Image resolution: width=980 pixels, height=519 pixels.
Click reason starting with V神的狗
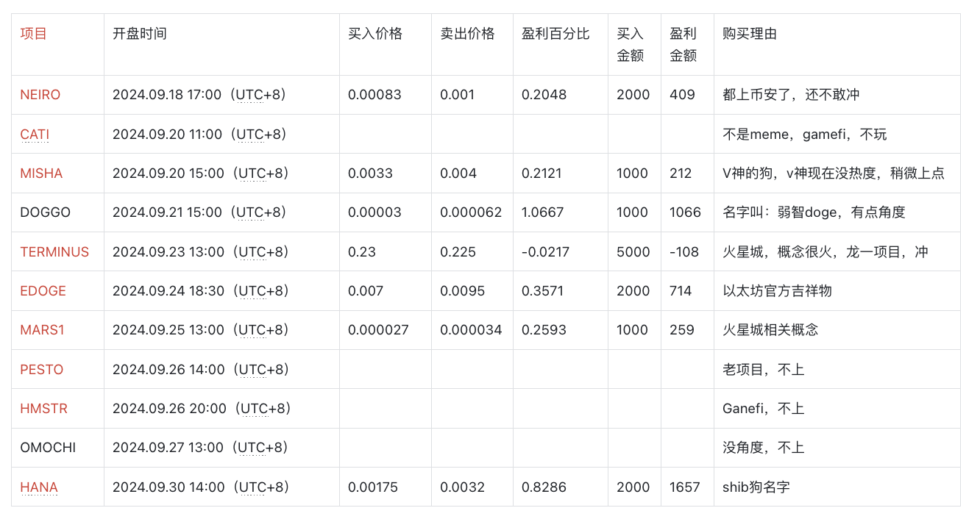tap(834, 173)
